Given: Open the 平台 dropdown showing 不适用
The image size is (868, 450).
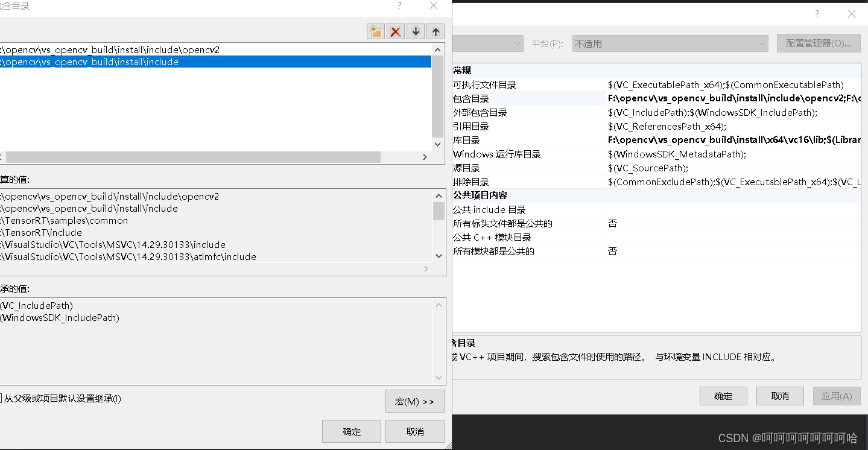Looking at the screenshot, I should (x=762, y=43).
